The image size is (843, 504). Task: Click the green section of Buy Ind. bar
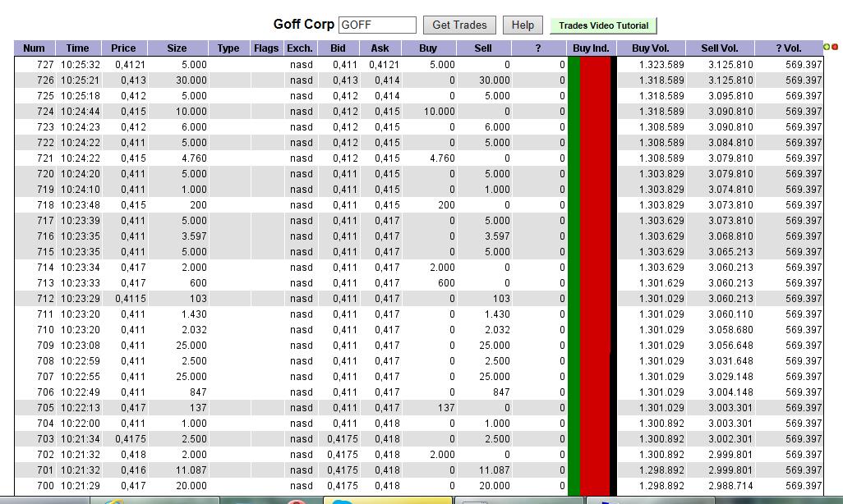(574, 275)
